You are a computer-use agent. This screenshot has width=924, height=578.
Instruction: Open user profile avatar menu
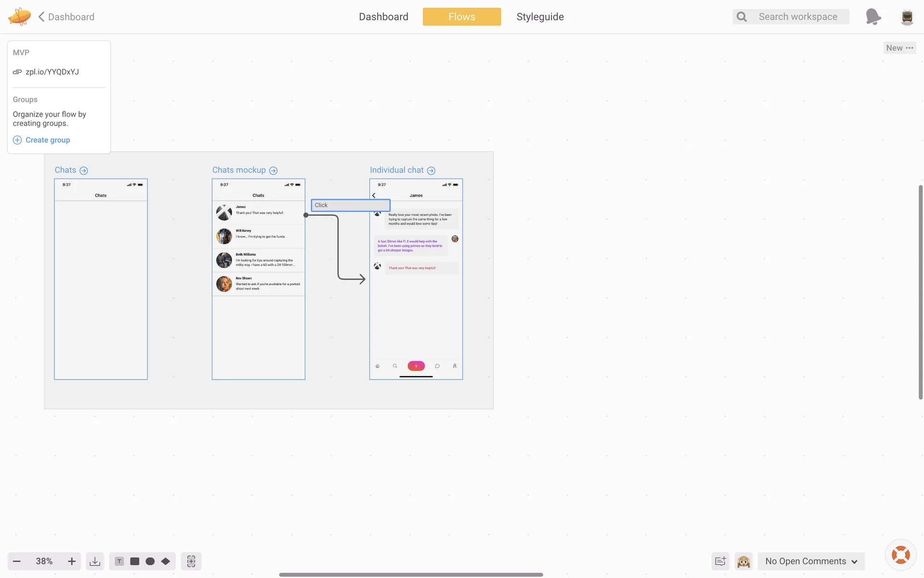tap(907, 17)
